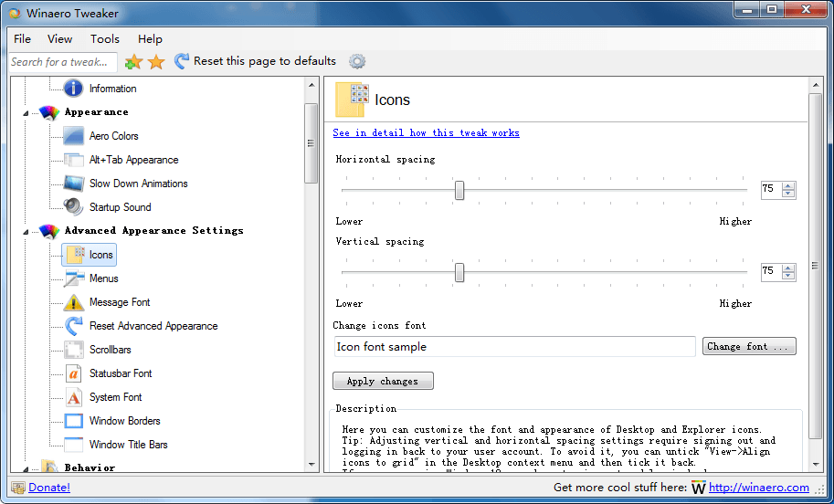834x504 pixels.
Task: Open the View menu
Action: (59, 39)
